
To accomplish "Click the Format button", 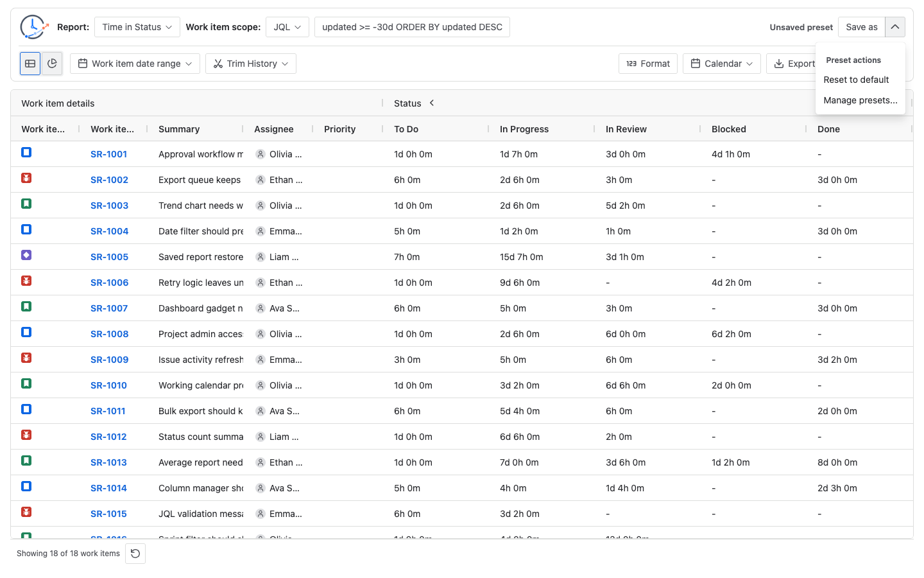I will [648, 64].
